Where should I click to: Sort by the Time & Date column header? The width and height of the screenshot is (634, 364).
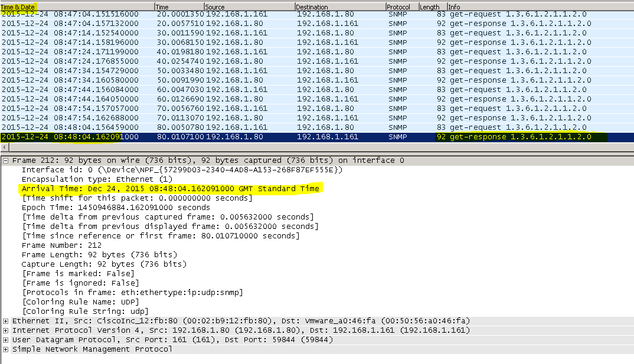pos(77,7)
